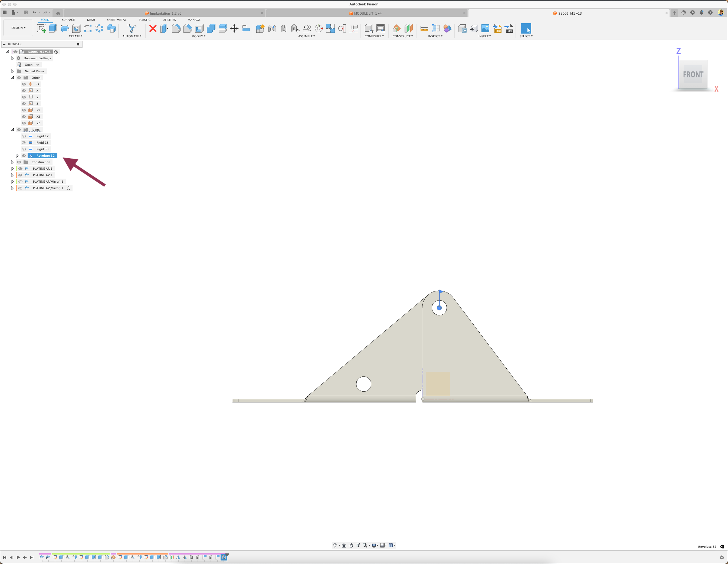Toggle visibility of Rigid 17 joint
This screenshot has height=564, width=728.
(x=24, y=136)
